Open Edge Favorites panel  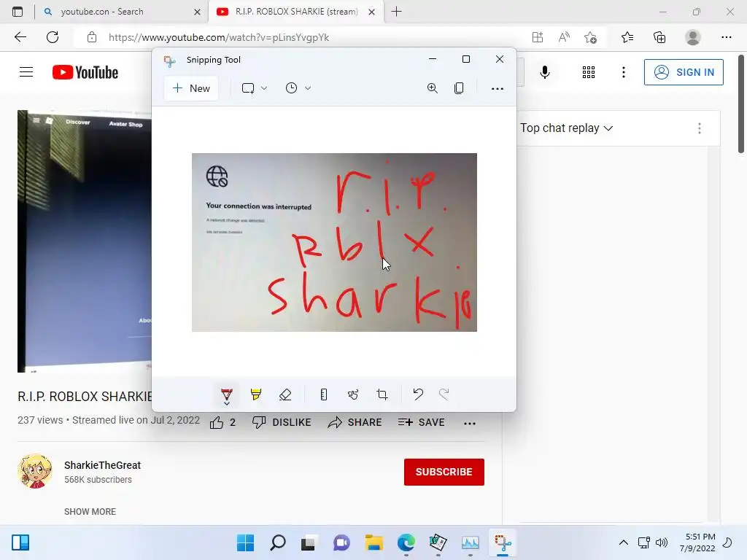(627, 37)
